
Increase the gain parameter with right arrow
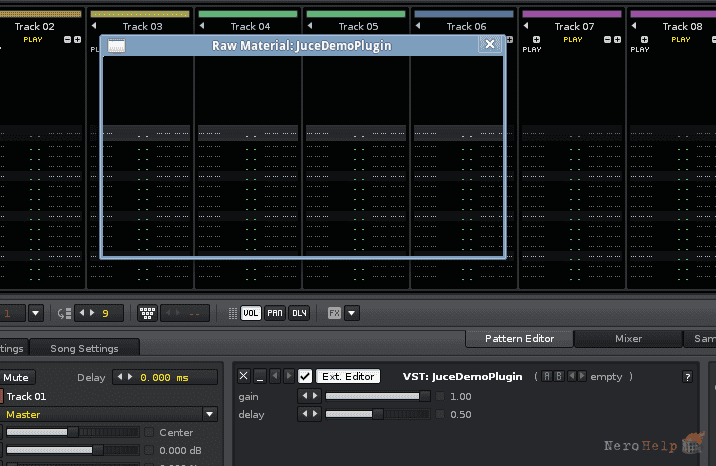pyautogui.click(x=315, y=396)
